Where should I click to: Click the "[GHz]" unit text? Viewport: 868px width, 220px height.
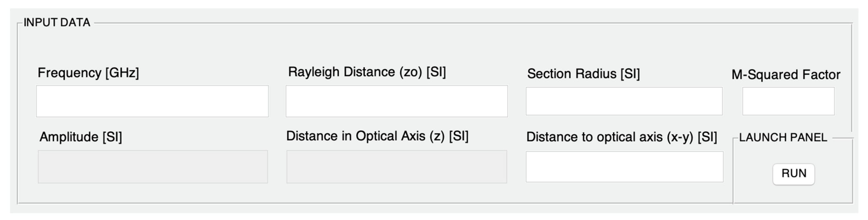point(122,73)
